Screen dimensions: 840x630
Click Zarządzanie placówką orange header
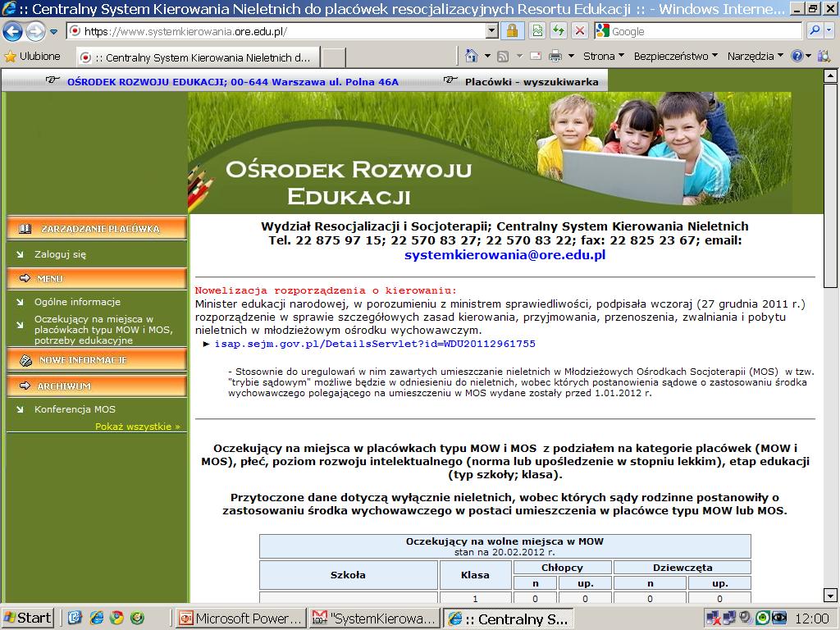pos(97,228)
